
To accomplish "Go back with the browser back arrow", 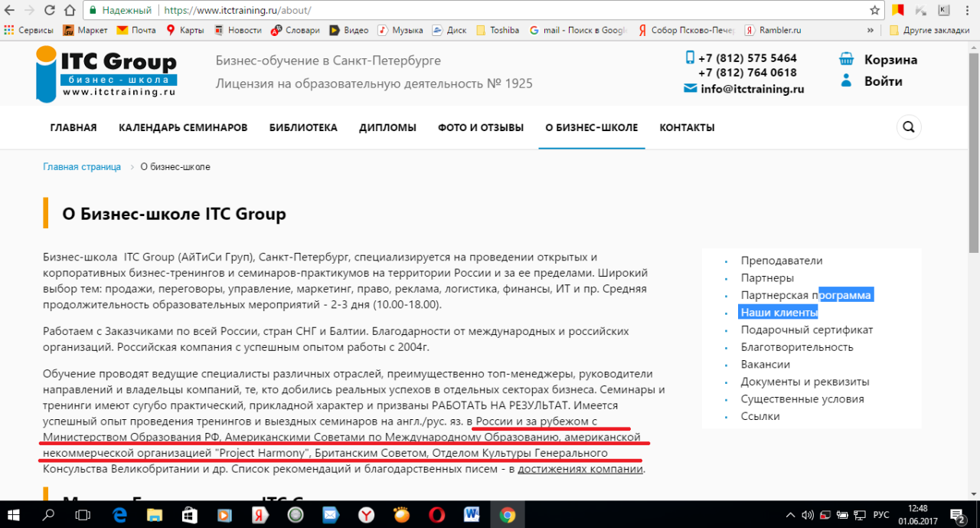I will click(x=11, y=11).
